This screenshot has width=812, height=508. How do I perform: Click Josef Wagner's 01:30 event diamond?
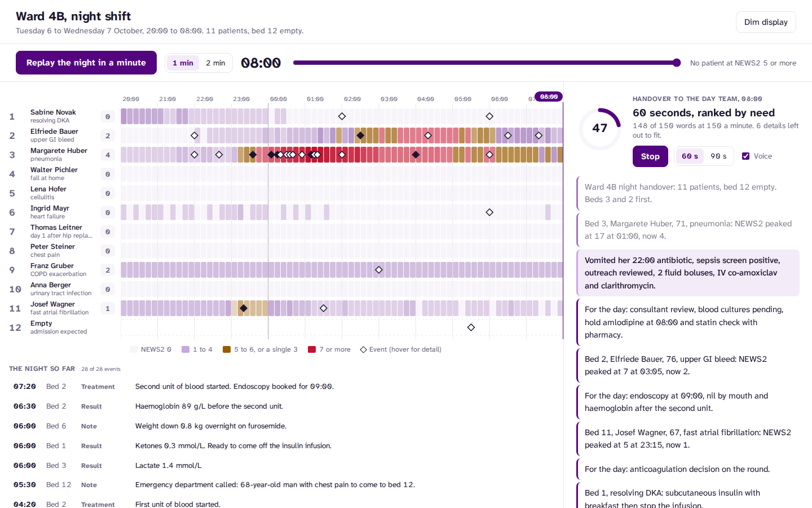pos(324,308)
